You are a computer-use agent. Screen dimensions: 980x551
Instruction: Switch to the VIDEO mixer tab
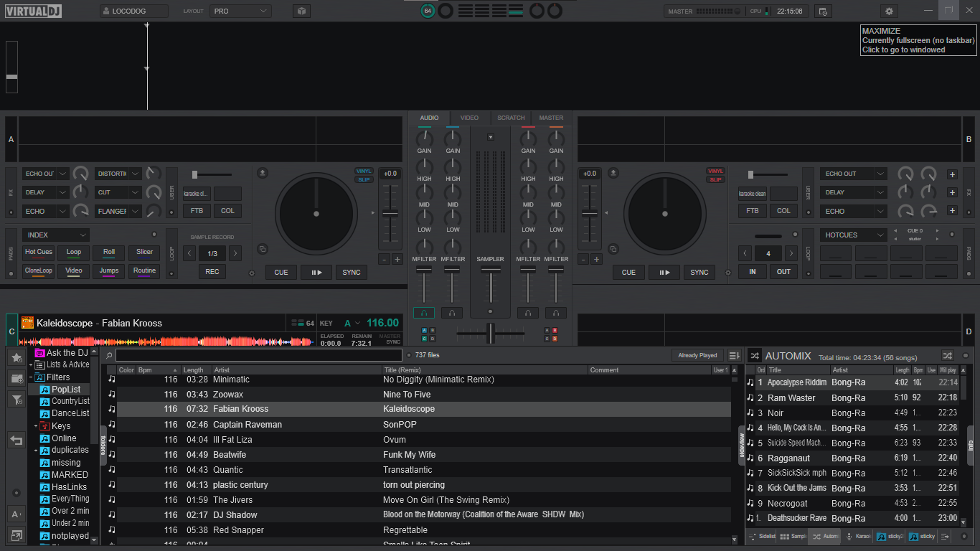469,118
